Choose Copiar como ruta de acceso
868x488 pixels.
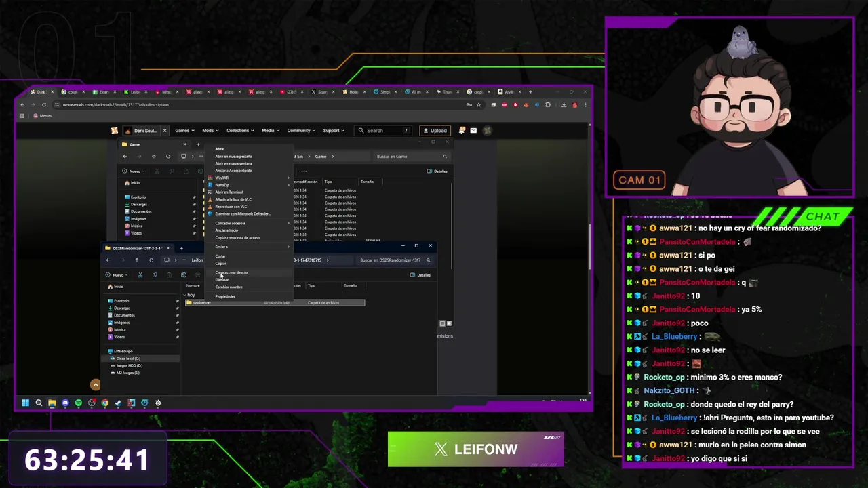coord(249,237)
